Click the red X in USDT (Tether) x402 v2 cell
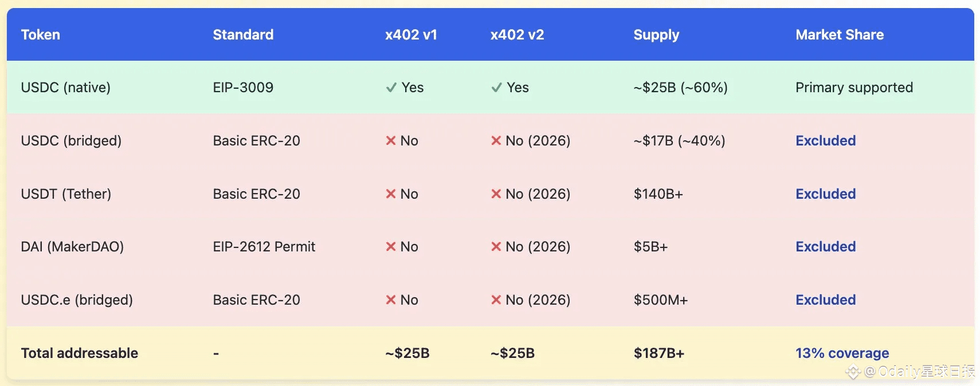980x386 pixels. pyautogui.click(x=496, y=194)
